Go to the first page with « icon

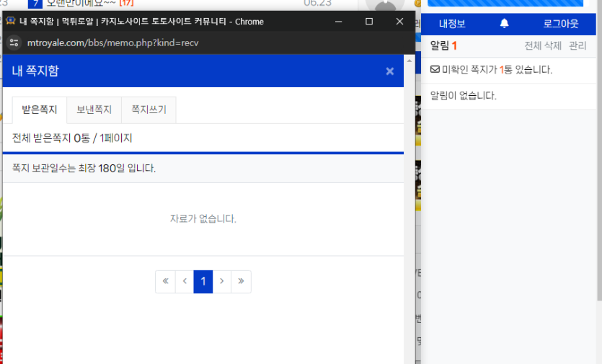click(x=165, y=281)
